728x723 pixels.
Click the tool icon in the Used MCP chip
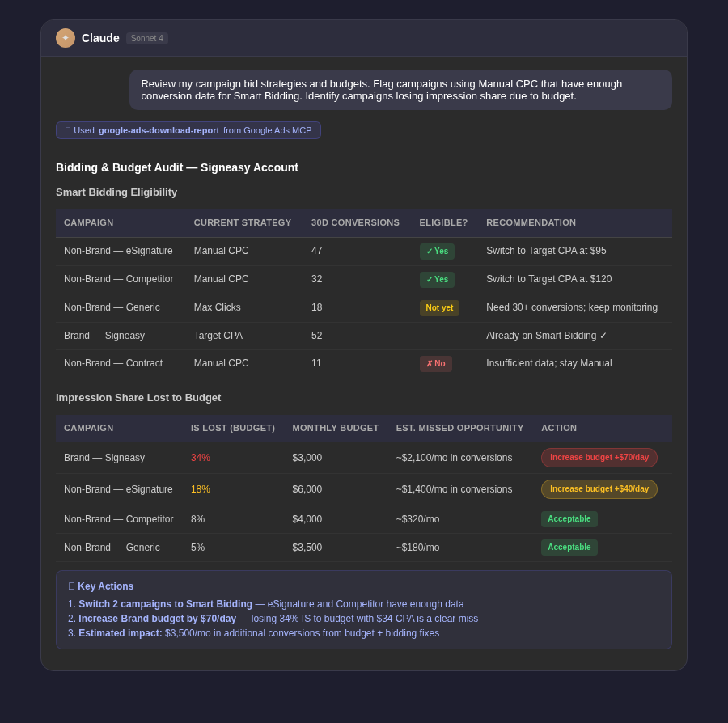pos(68,130)
